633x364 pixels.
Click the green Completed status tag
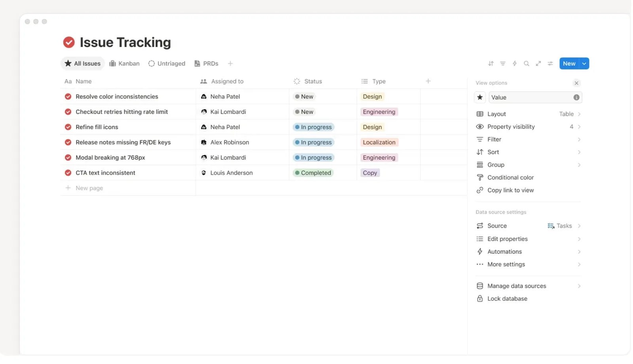313,173
